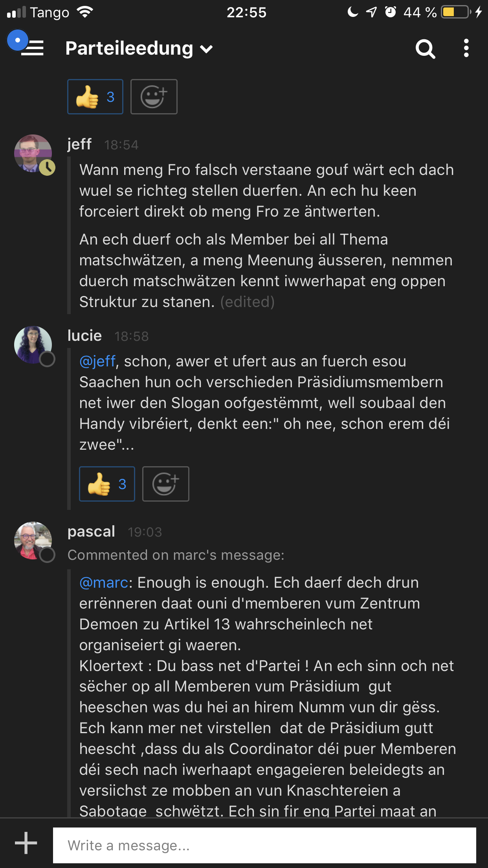Tap the alarm clock status icon
The width and height of the screenshot is (488, 868).
pos(390,12)
